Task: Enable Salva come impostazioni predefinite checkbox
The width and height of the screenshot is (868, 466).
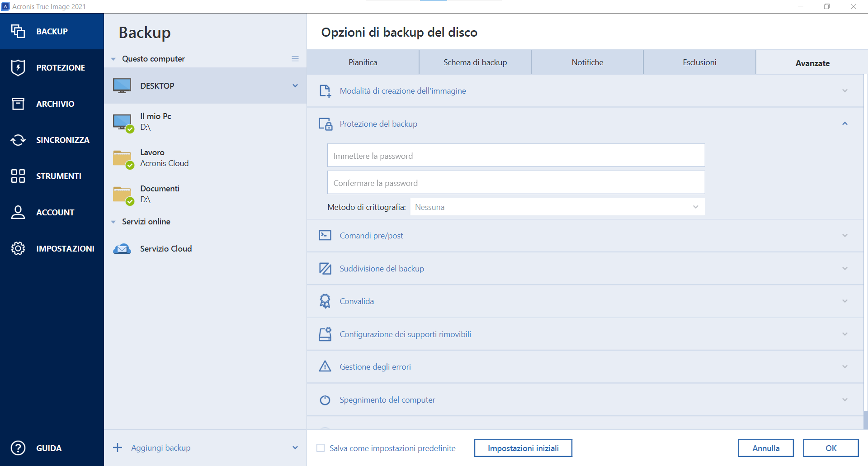Action: coord(321,448)
